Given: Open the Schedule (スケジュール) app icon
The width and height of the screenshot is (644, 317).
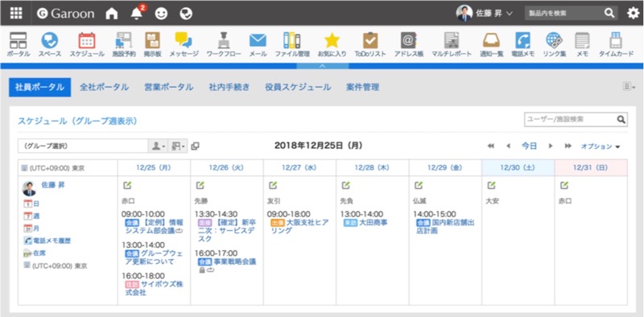Looking at the screenshot, I should (87, 41).
